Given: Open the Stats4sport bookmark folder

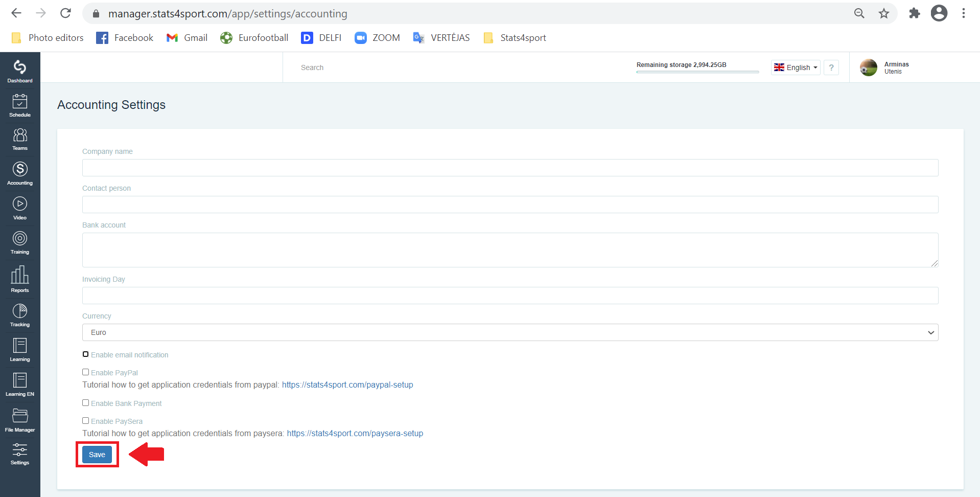Looking at the screenshot, I should click(515, 38).
